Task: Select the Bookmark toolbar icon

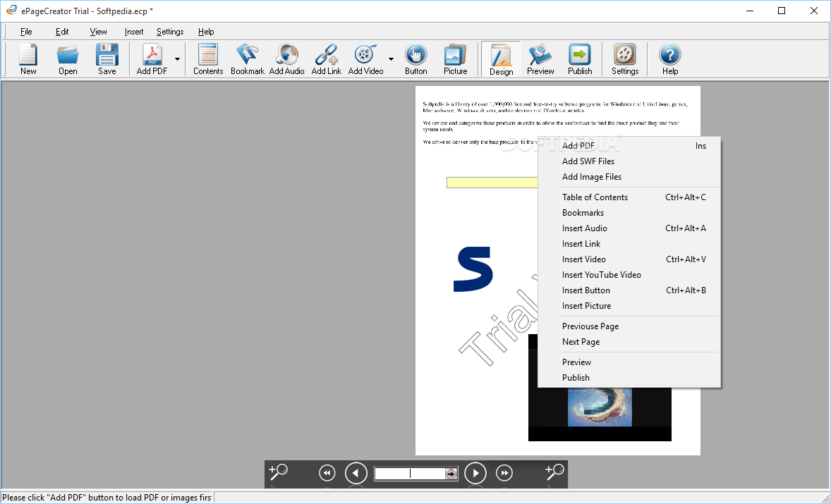Action: 248,59
